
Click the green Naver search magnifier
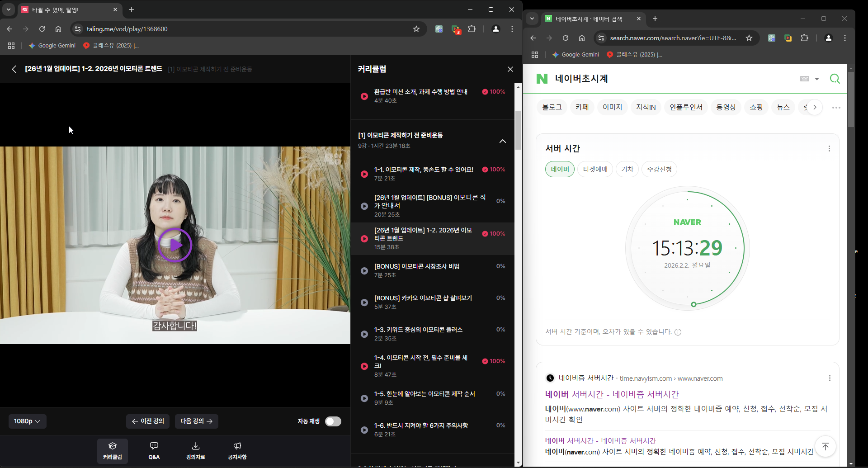coord(835,79)
